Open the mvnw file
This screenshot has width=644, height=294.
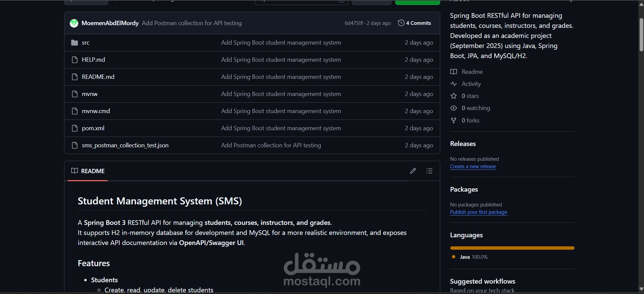click(x=90, y=94)
